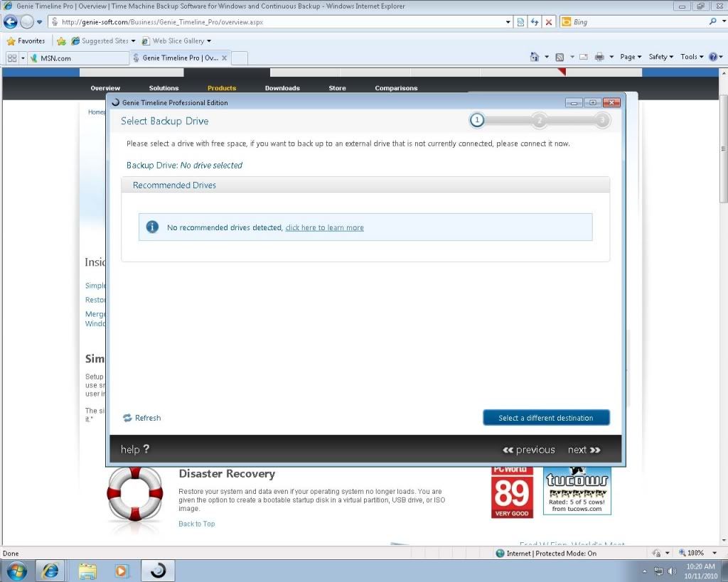Viewport: 728px width, 582px height.
Task: Stop page loading with the red X
Action: pyautogui.click(x=549, y=22)
